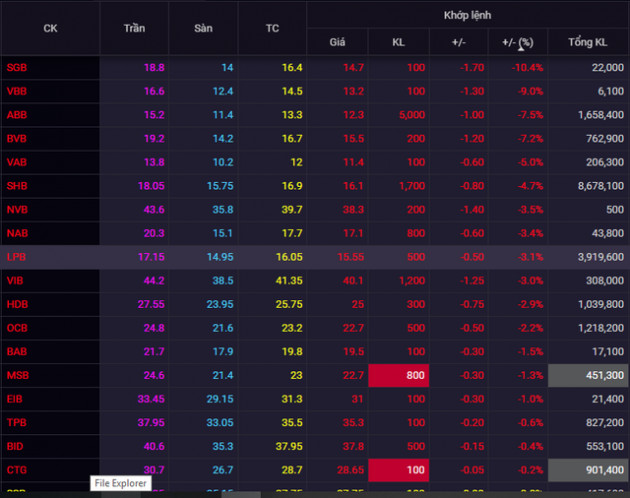
Task: Select the EIB ticker symbol
Action: pyautogui.click(x=14, y=399)
